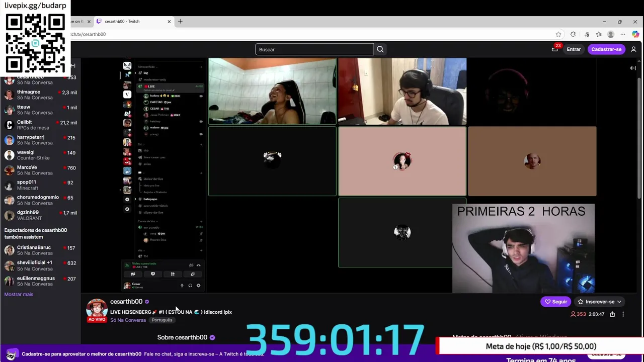Click the search magnifier button
This screenshot has width=644, height=362.
click(380, 49)
